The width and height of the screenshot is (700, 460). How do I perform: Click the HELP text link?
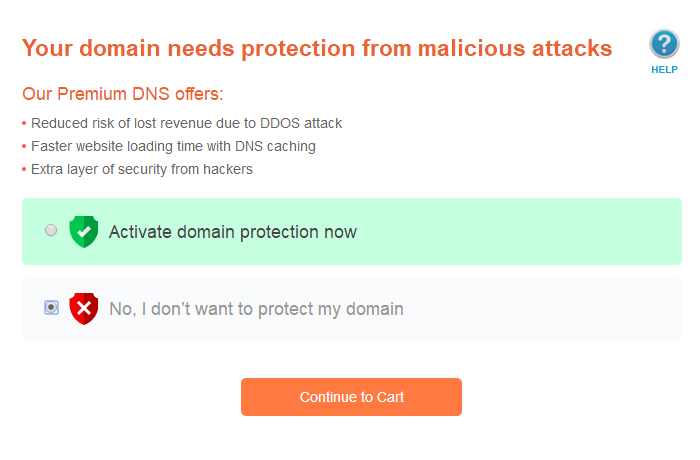[x=664, y=70]
